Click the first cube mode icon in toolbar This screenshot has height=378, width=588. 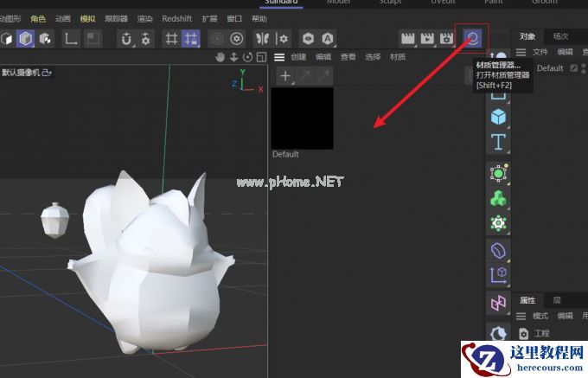tap(7, 39)
